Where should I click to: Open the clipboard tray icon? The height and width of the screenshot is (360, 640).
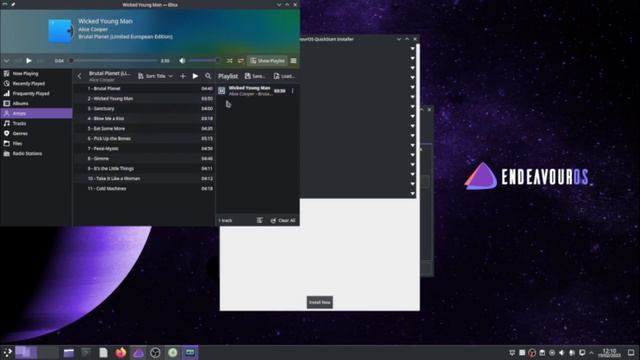542,353
